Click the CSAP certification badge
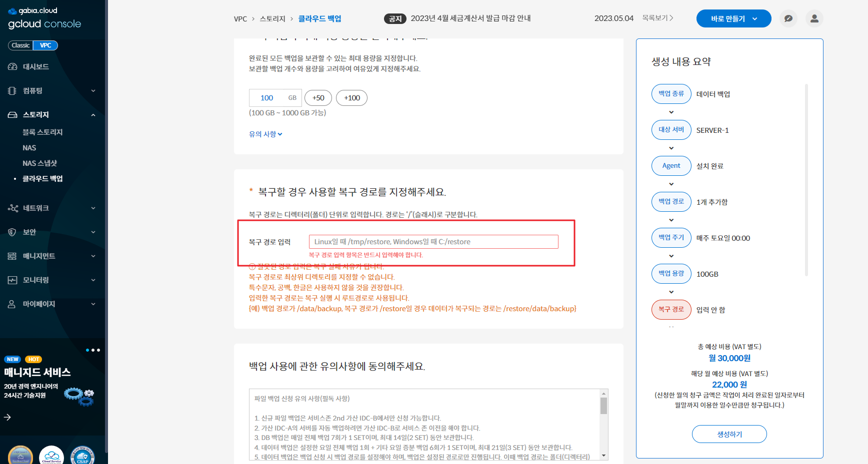 82,456
